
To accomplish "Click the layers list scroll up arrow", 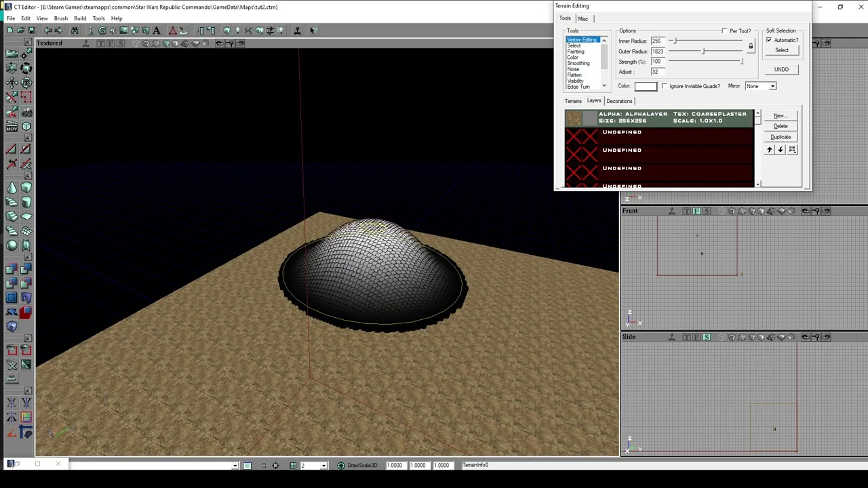I will [x=757, y=114].
